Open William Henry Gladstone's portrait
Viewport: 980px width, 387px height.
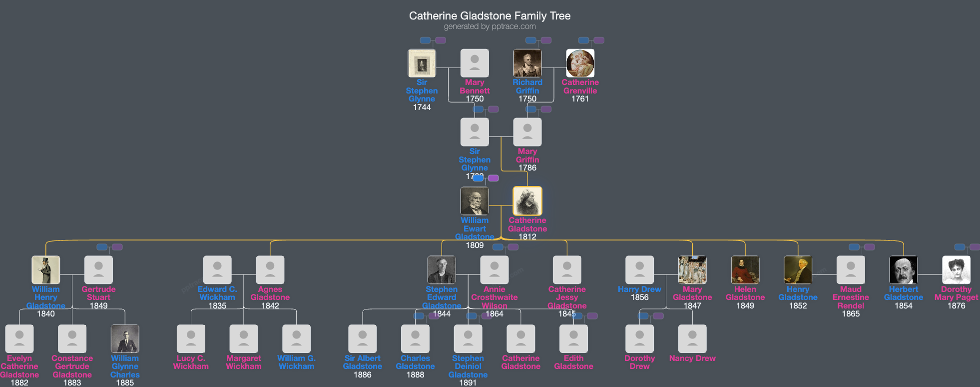(46, 270)
